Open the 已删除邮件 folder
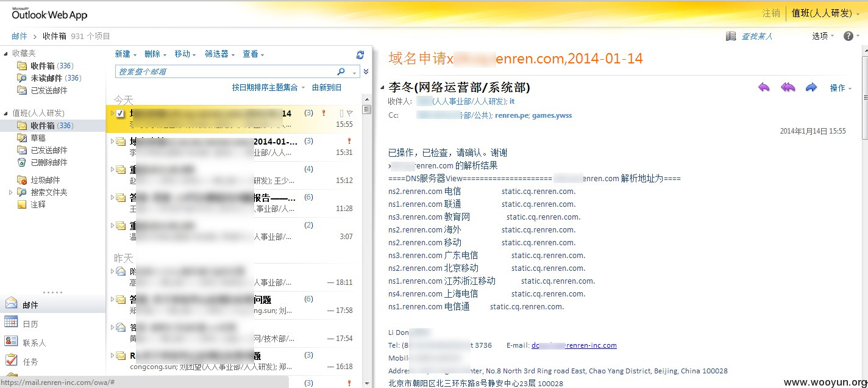Viewport: 868px width, 388px height. [x=49, y=162]
